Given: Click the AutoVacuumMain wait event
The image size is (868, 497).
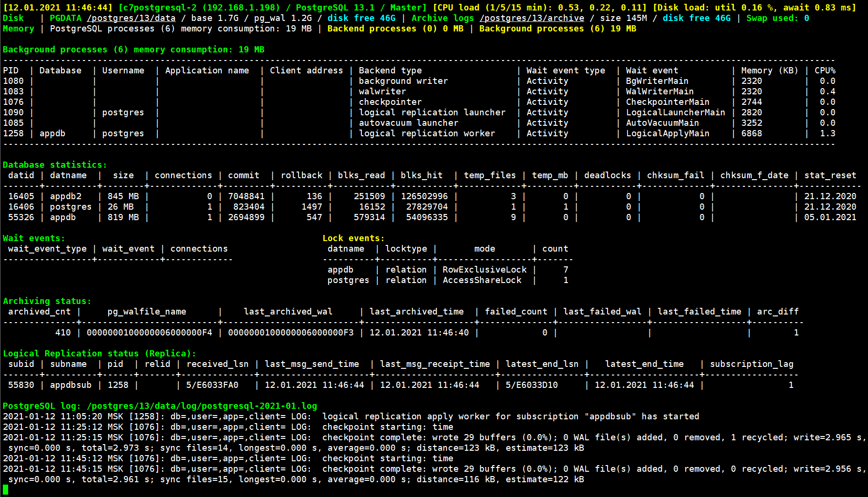Looking at the screenshot, I should pyautogui.click(x=662, y=123).
